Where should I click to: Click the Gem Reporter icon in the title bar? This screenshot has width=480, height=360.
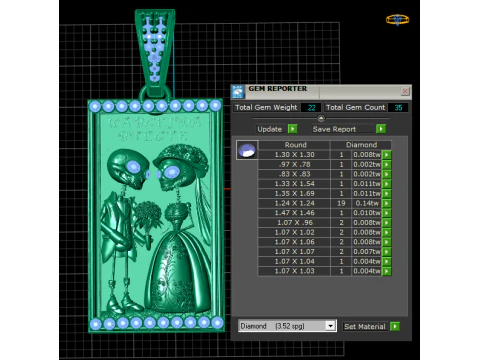click(x=238, y=92)
